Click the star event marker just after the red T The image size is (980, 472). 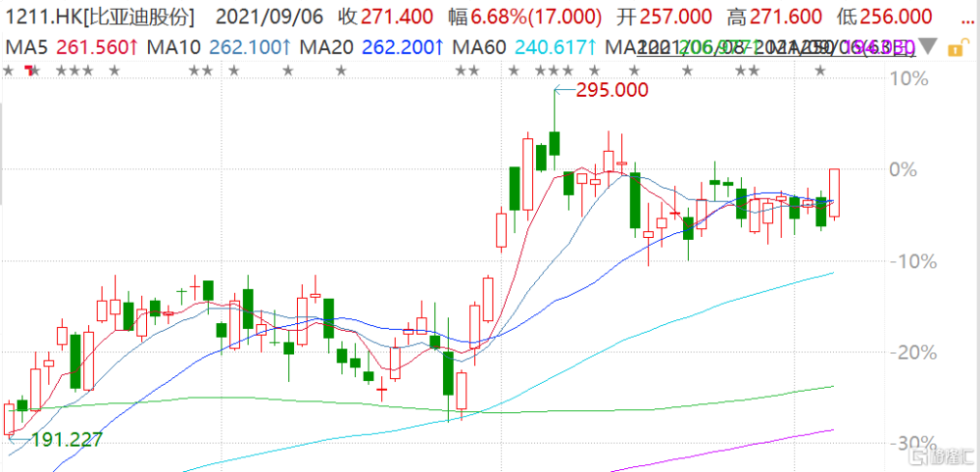tap(35, 71)
